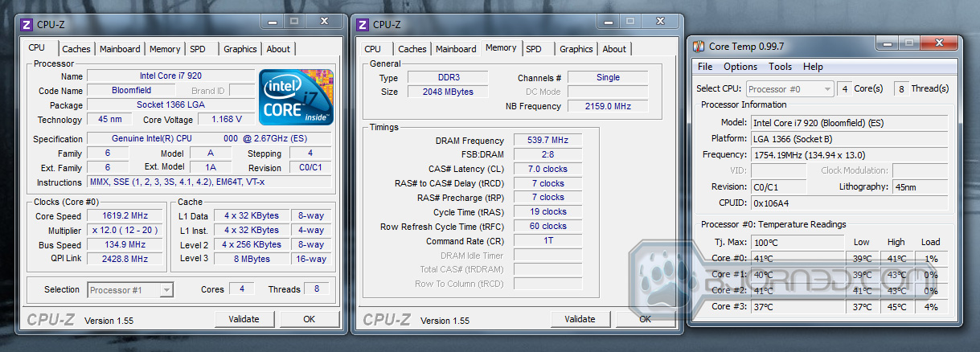
Task: Click Lithography field 45nm in Core Temp
Action: click(x=921, y=186)
